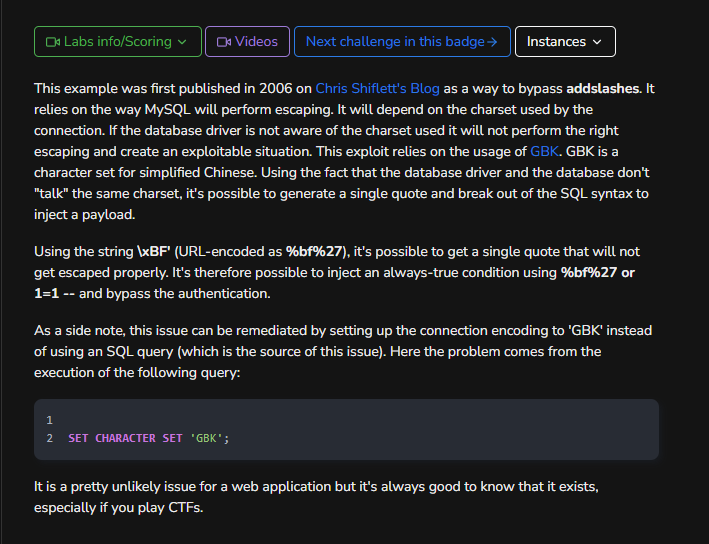Click line number 2 in code block

[x=49, y=438]
